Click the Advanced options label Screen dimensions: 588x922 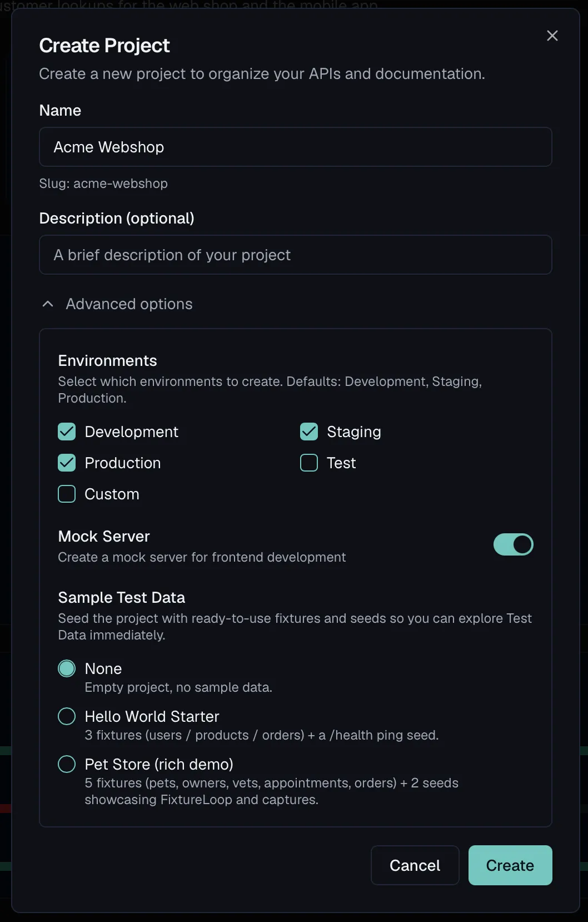129,304
